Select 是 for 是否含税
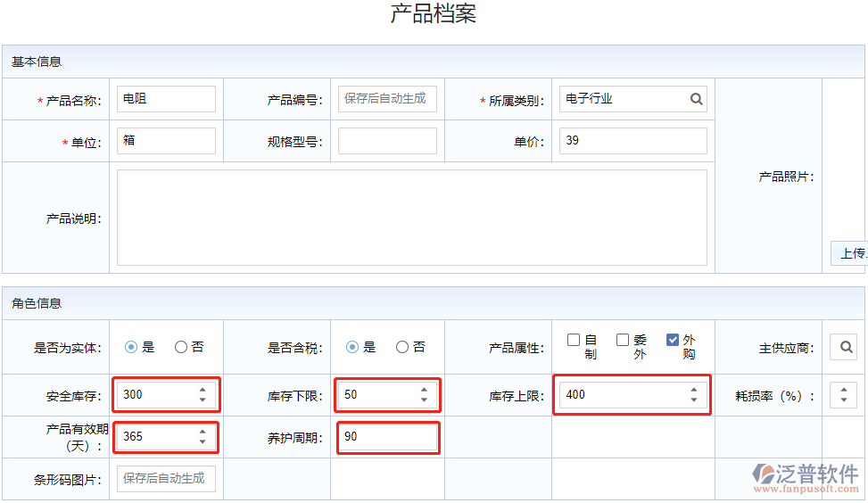868x503 pixels. [352, 347]
